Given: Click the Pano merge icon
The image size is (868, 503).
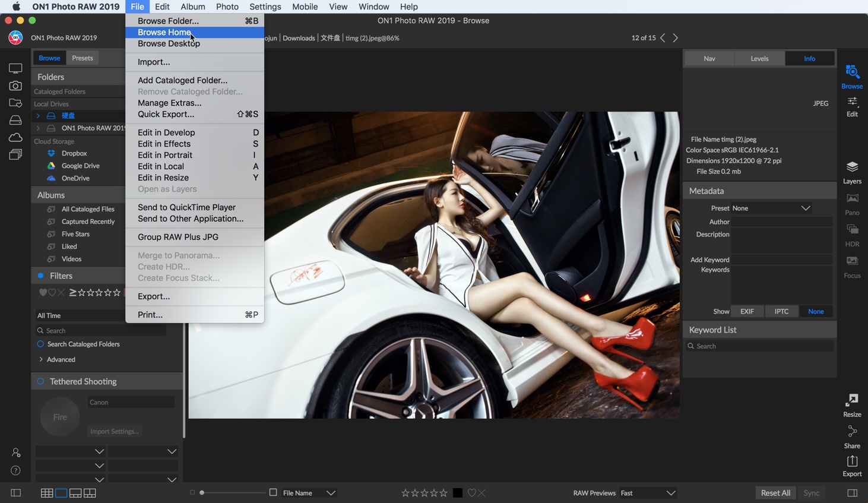Looking at the screenshot, I should coord(852,198).
